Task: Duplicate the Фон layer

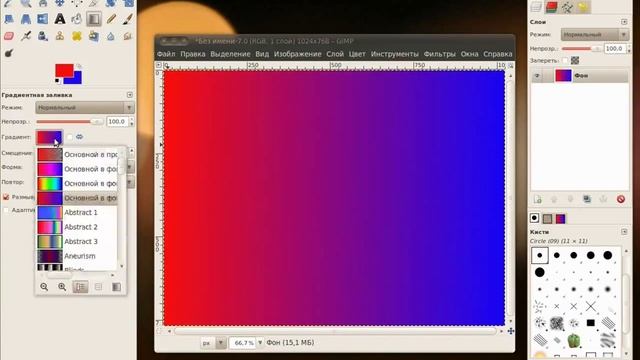Action: click(x=587, y=199)
